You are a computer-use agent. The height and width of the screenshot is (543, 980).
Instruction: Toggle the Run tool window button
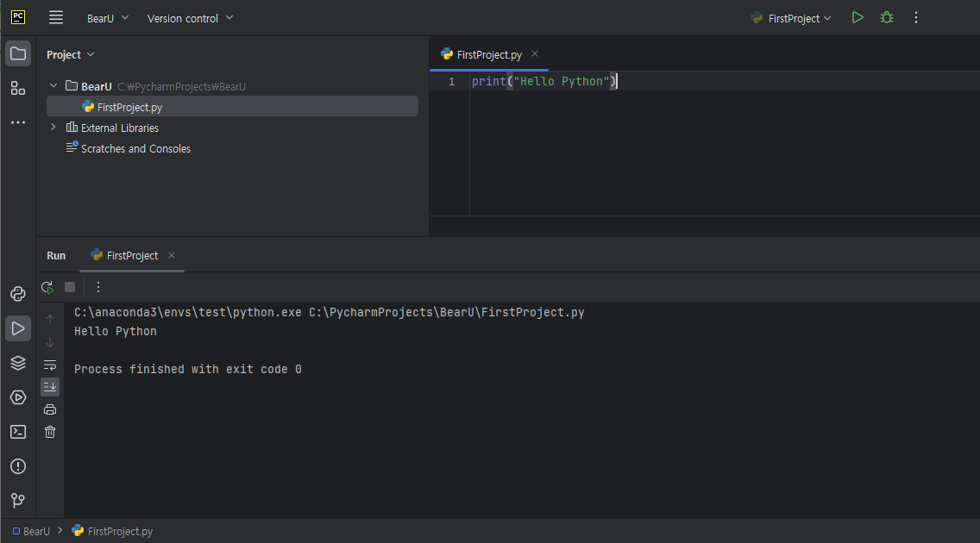click(18, 328)
